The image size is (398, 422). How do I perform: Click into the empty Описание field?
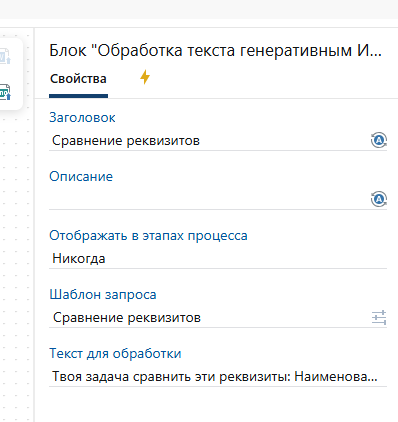coord(209,200)
